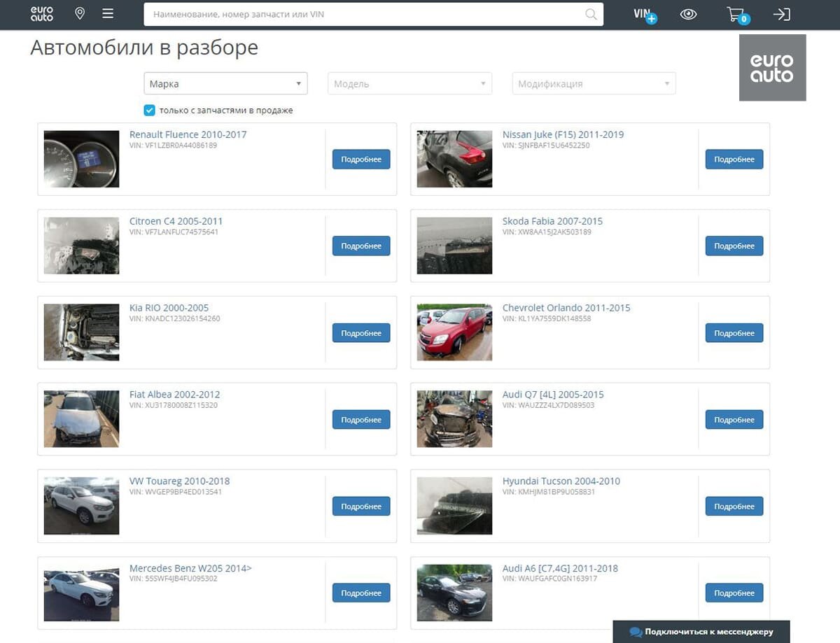Click Подробнее for Fiat Albea
840x643 pixels.
[x=361, y=420]
